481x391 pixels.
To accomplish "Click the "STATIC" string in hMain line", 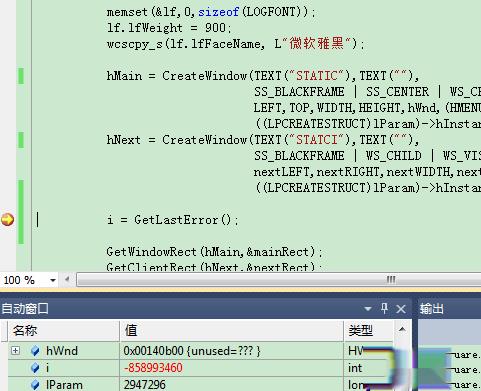I will pos(317,76).
